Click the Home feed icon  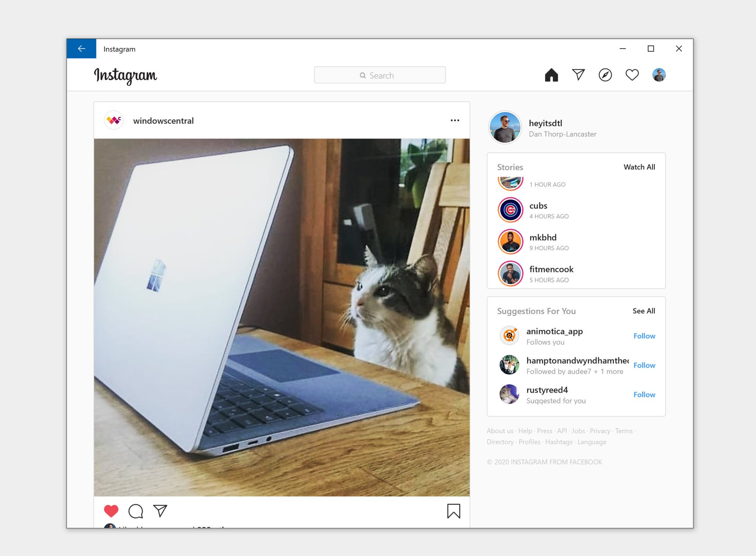click(x=551, y=75)
